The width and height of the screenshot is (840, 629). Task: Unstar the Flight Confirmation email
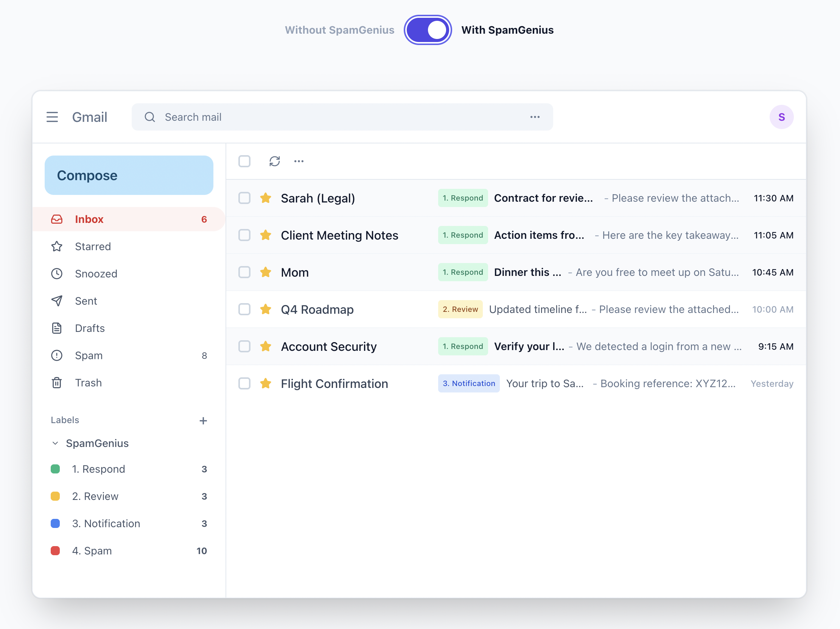pos(266,383)
